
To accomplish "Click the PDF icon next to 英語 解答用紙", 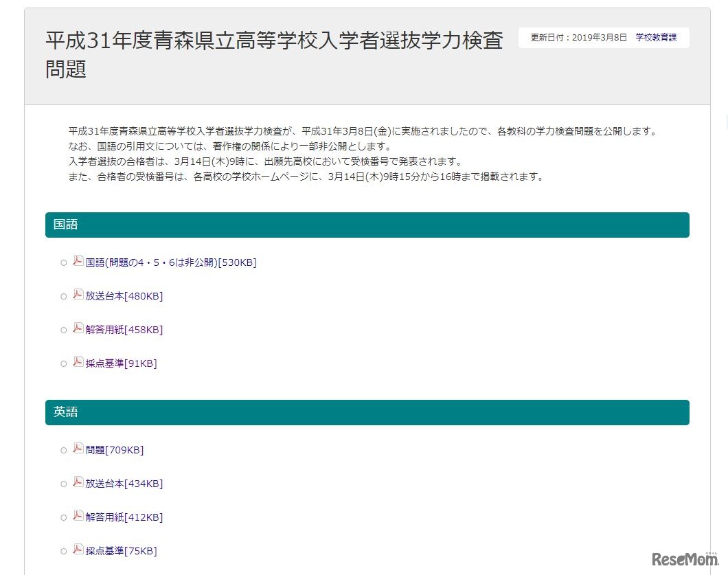I will click(78, 515).
